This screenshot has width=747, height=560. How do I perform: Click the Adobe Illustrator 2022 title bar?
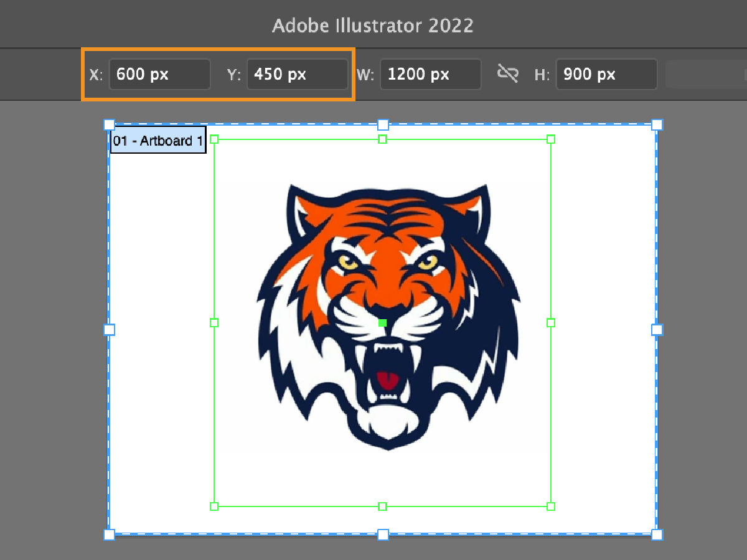pyautogui.click(x=374, y=25)
